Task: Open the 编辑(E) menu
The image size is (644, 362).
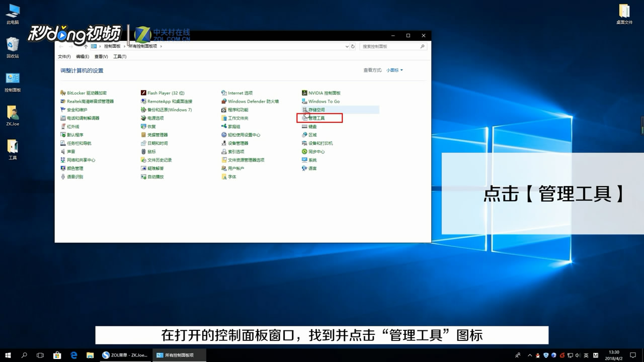Action: pyautogui.click(x=83, y=56)
